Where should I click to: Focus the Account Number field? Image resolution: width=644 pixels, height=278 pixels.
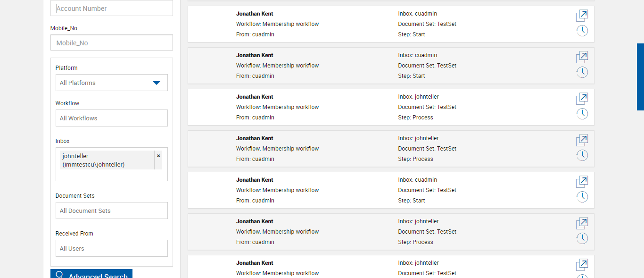pos(111,8)
